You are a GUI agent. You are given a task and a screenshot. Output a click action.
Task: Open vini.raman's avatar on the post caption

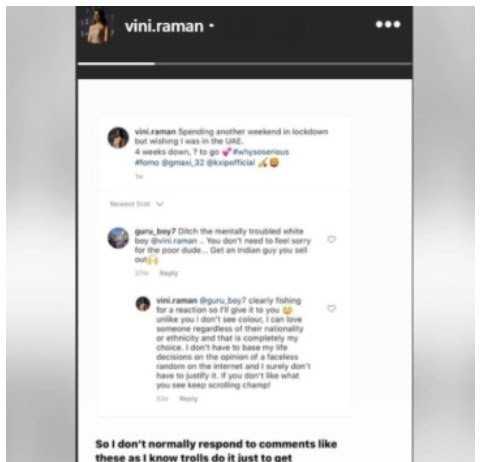point(118,137)
